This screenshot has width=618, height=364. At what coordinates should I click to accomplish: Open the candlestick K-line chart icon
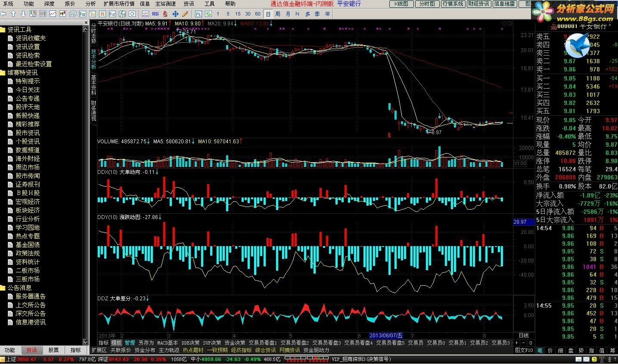(x=62, y=14)
